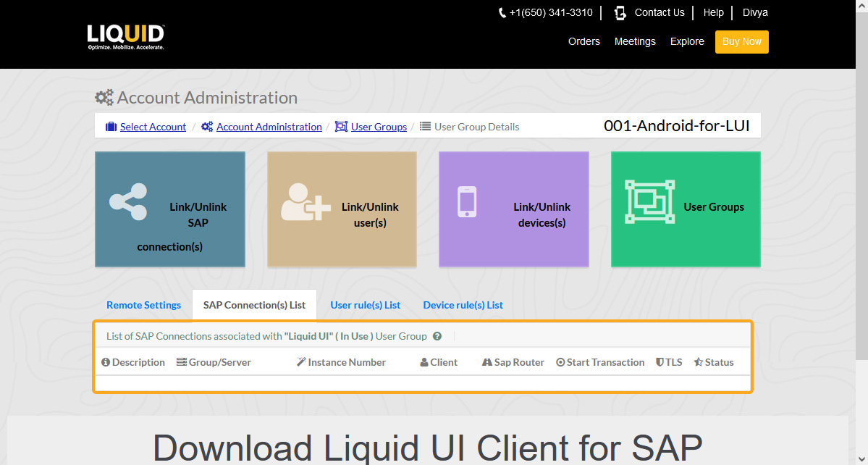Click the Divya user name
868x465 pixels.
755,13
